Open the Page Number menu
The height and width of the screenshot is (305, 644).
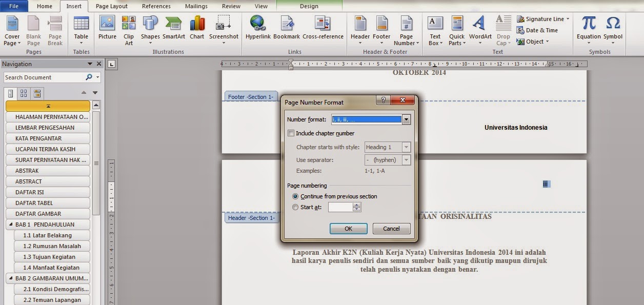[406, 31]
